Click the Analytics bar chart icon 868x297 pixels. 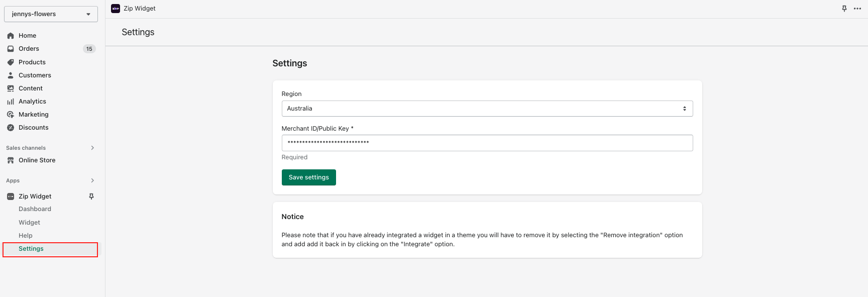[x=11, y=102]
